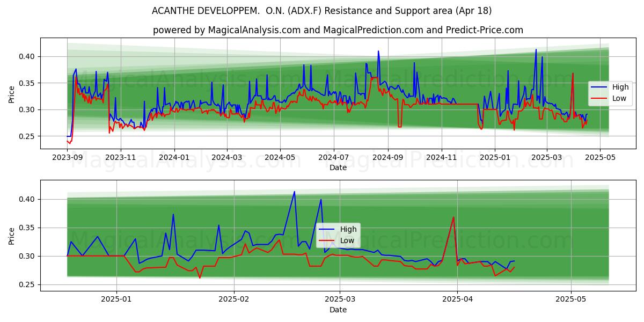This screenshot has height=322, width=644.
Task: Click the 2024-01 tick label on top chart
Action: [x=174, y=158]
